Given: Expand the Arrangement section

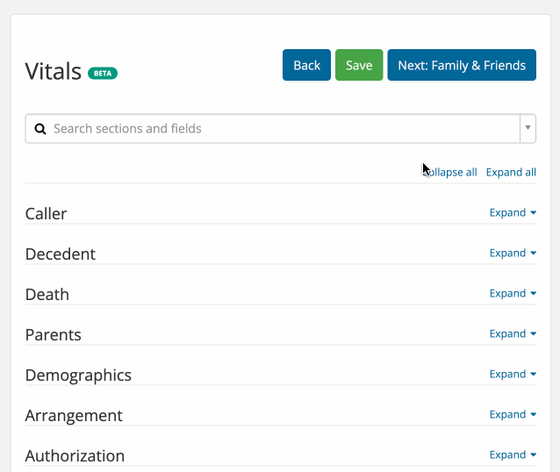Looking at the screenshot, I should coord(512,415).
